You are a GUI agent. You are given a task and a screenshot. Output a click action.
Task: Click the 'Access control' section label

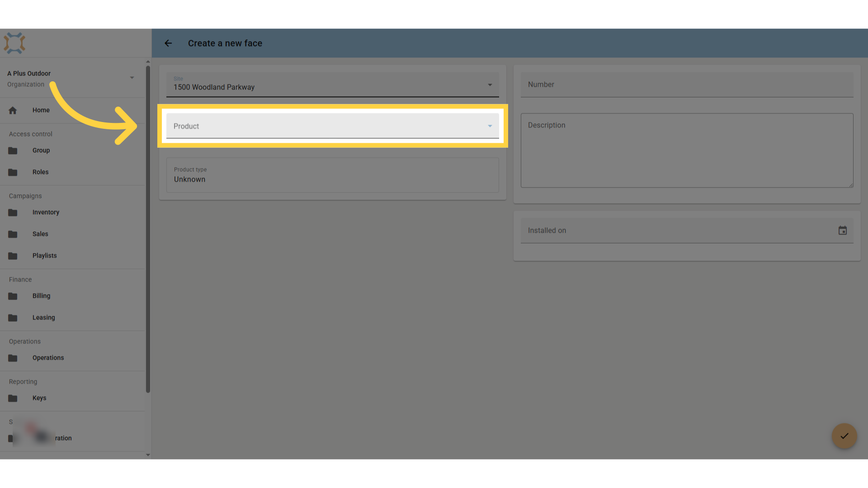[31, 134]
